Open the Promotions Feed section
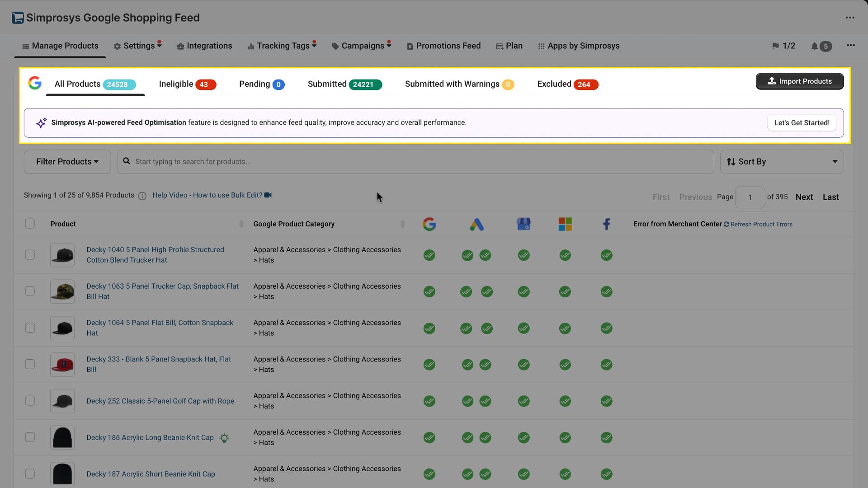Viewport: 868px width, 488px height. (x=443, y=46)
